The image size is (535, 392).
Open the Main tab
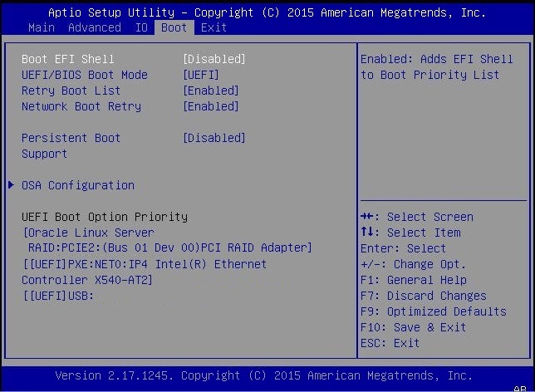[42, 27]
